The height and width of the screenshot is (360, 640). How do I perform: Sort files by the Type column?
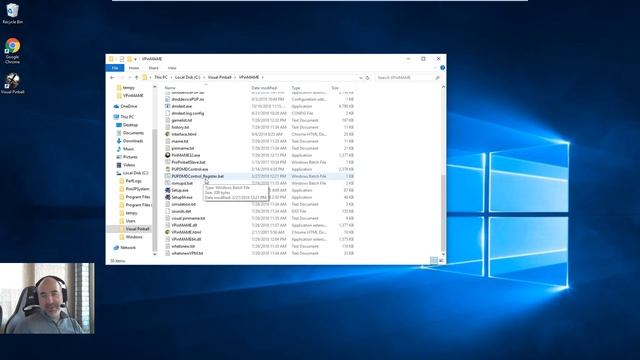tap(296, 88)
